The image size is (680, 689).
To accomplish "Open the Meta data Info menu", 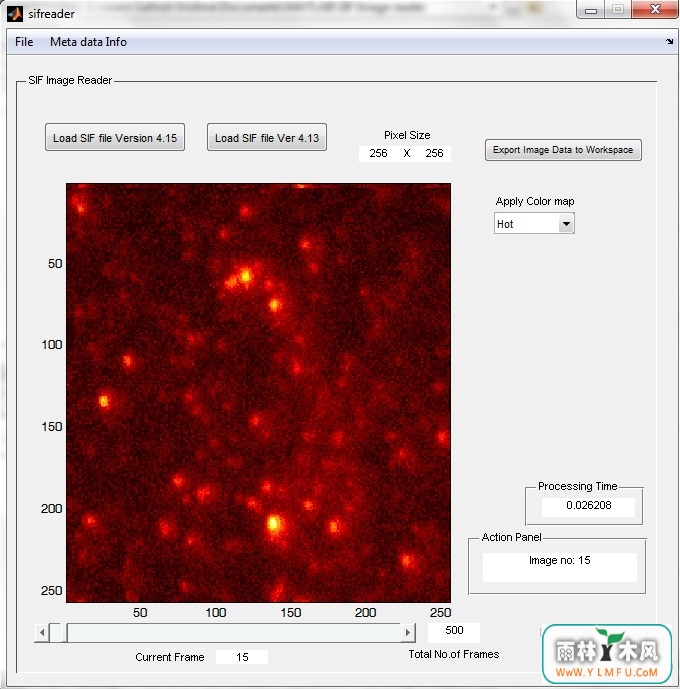I will 88,42.
